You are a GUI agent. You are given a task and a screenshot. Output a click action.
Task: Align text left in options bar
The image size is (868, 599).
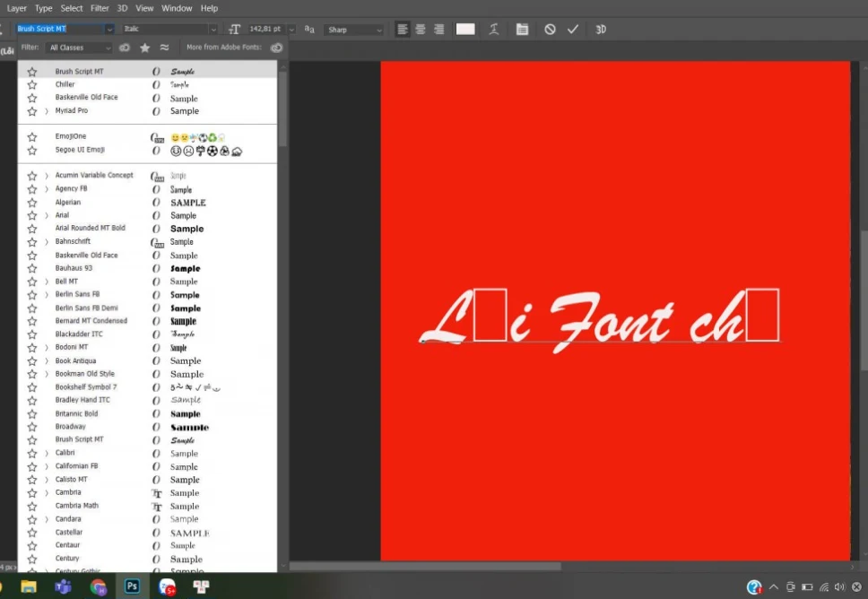click(x=403, y=30)
